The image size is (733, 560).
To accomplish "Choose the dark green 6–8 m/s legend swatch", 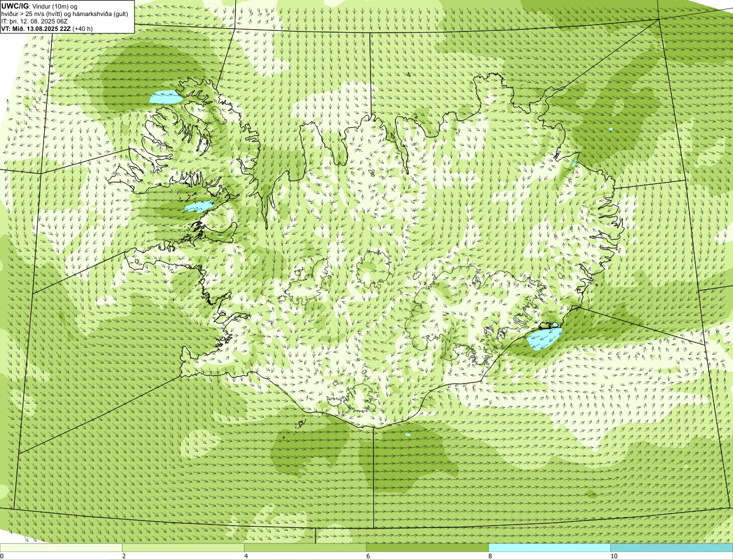I will pos(427,547).
